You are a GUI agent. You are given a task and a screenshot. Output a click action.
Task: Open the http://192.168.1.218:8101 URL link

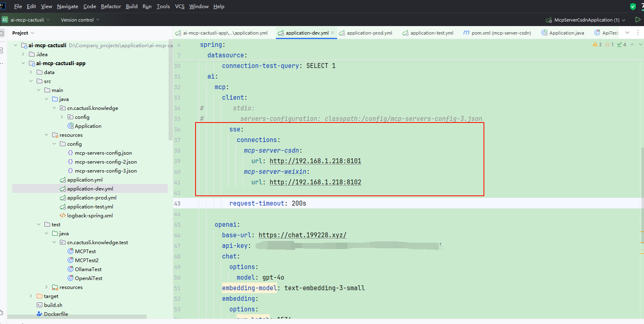(315, 161)
